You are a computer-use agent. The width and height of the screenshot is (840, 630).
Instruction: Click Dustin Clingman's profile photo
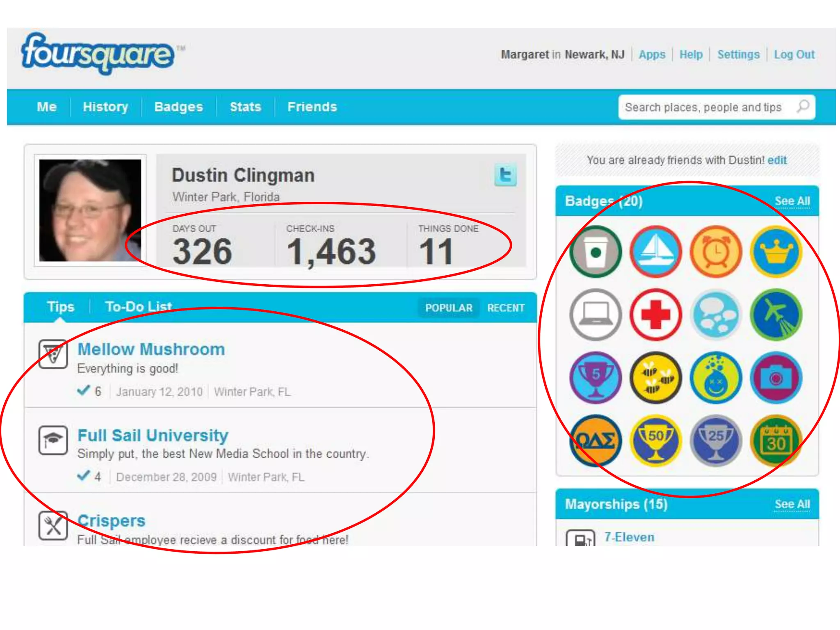click(90, 210)
